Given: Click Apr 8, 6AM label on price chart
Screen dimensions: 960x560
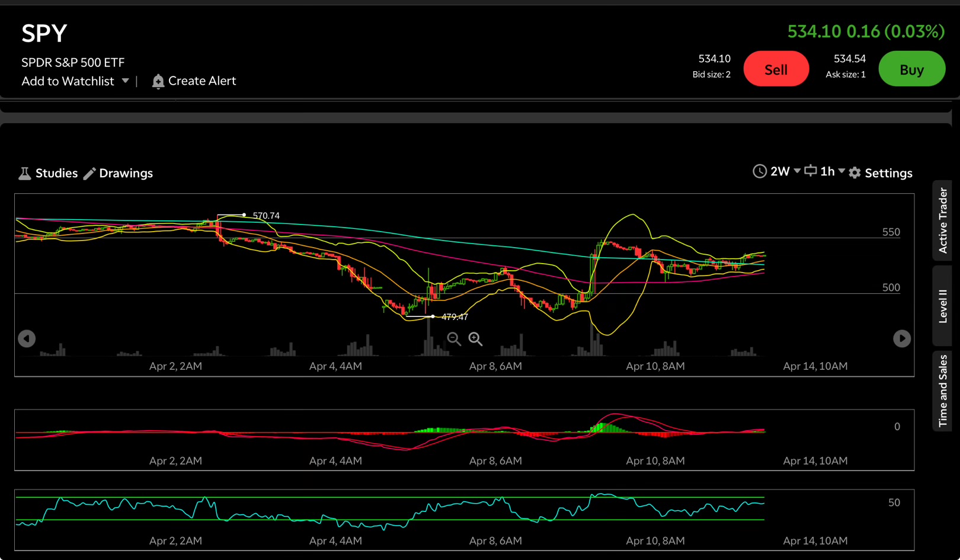Looking at the screenshot, I should 495,366.
